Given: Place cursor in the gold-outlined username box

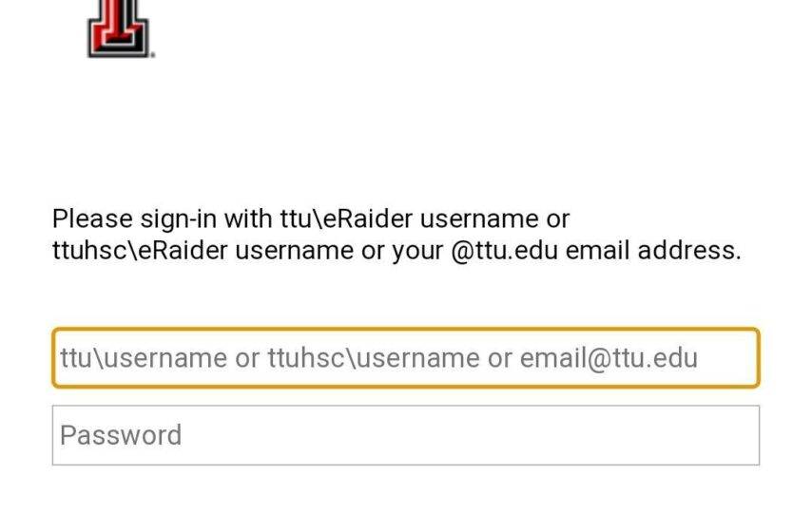Looking at the screenshot, I should click(406, 358).
